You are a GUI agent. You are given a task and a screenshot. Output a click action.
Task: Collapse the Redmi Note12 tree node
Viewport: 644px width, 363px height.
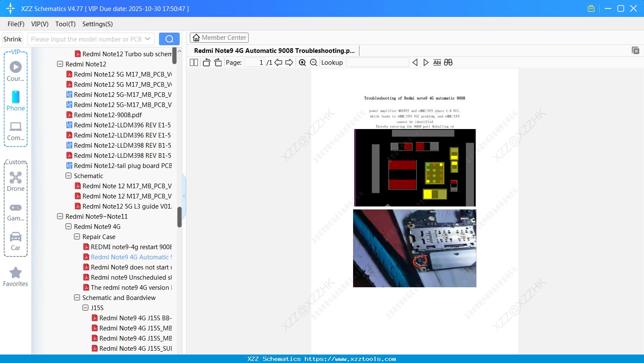(x=60, y=64)
